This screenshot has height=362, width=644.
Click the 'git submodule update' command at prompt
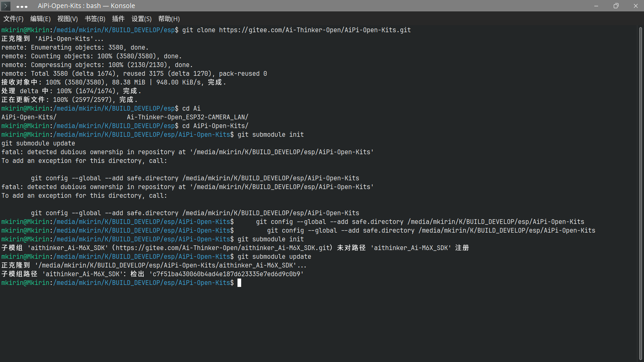point(274,257)
